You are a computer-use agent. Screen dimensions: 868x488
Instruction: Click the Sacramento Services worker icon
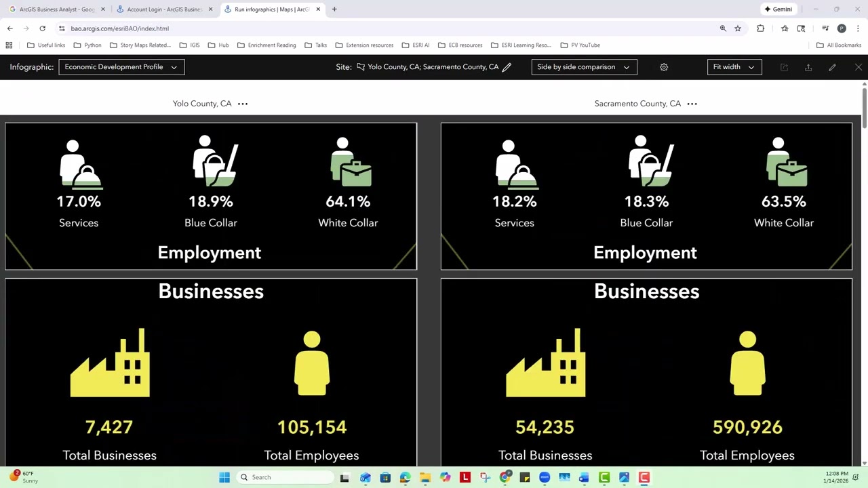coord(515,163)
